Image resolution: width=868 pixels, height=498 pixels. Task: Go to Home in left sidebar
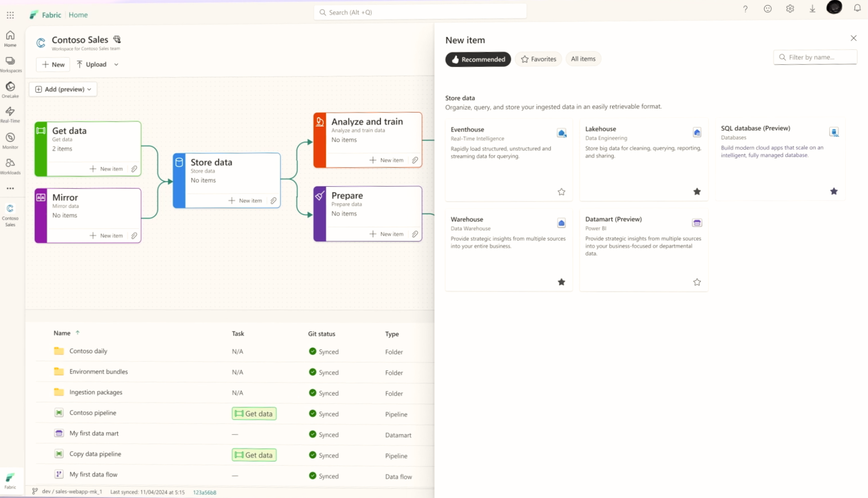[x=10, y=39]
